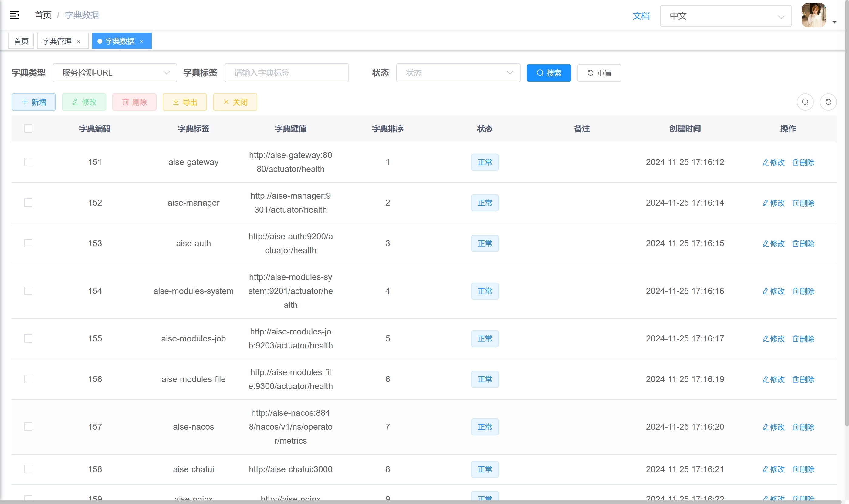Edit aise-nacos row via 修改
The height and width of the screenshot is (504, 849).
click(x=773, y=427)
